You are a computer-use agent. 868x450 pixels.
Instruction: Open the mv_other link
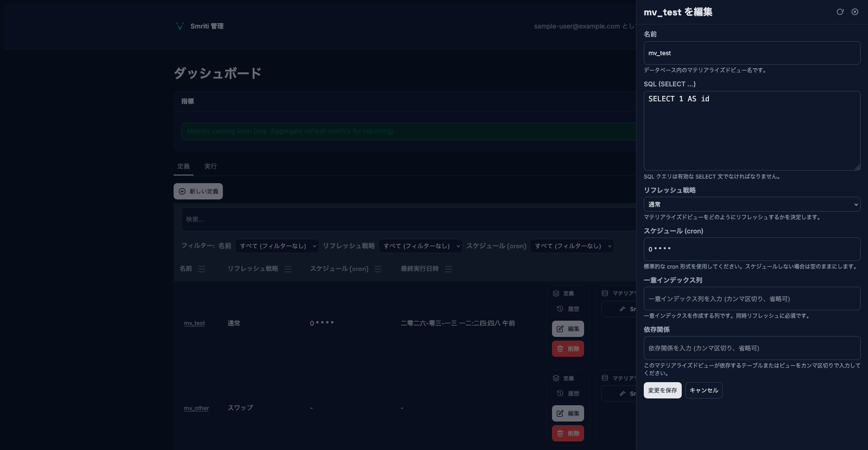pos(196,408)
